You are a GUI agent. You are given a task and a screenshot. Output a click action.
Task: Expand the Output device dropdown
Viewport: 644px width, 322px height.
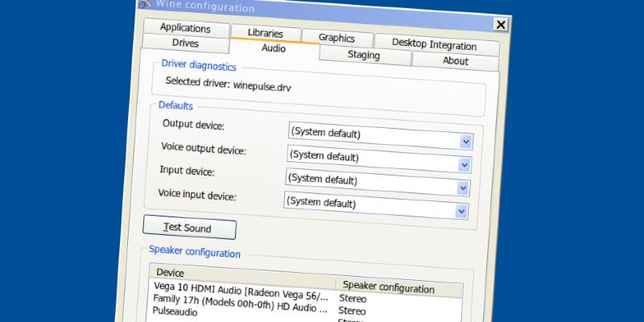point(464,142)
